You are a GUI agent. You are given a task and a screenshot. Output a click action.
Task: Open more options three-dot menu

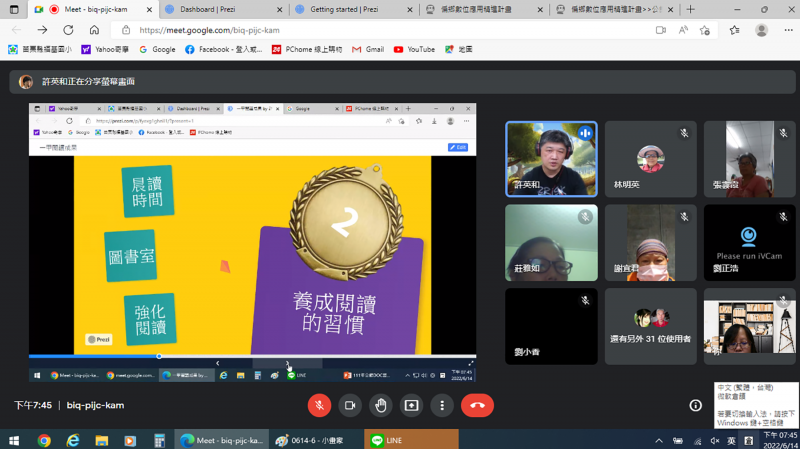click(x=442, y=405)
